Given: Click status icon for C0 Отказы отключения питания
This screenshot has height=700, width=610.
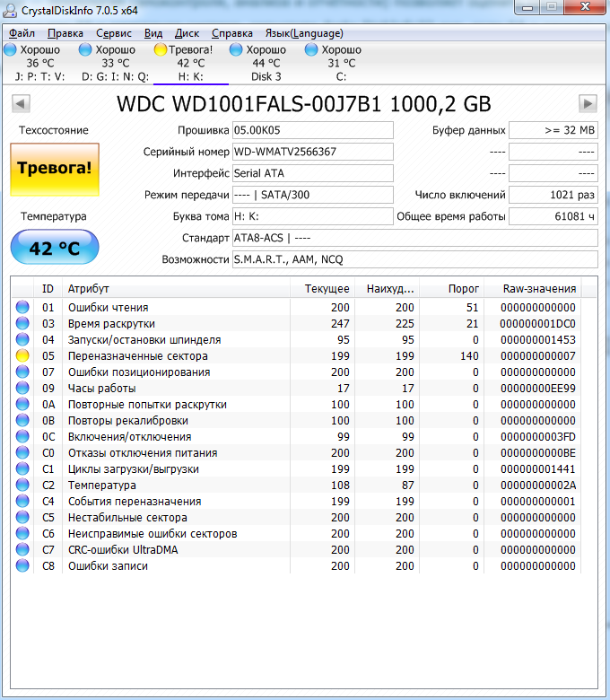Looking at the screenshot, I should (x=22, y=452).
